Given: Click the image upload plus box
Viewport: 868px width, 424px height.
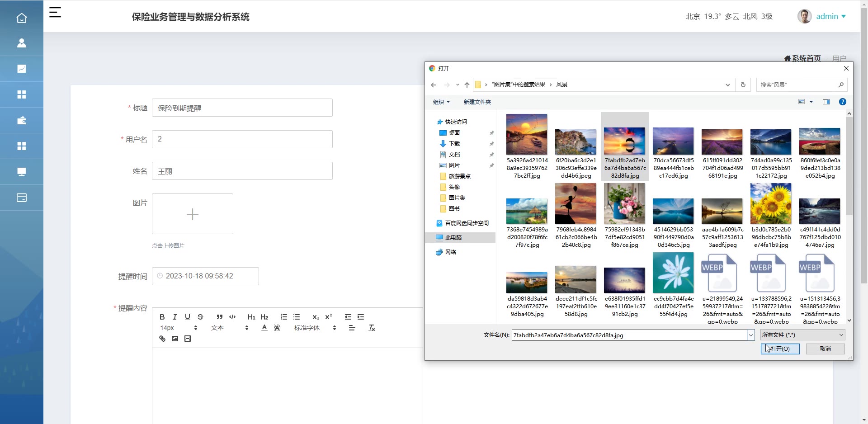Looking at the screenshot, I should coord(193,214).
